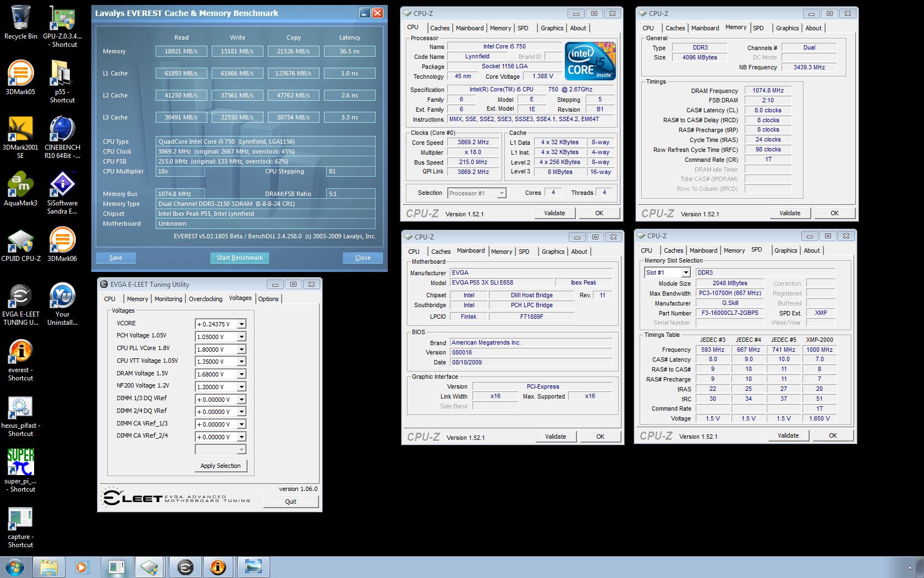Expand VCORE voltage dropdown
The width and height of the screenshot is (924, 578).
[241, 324]
